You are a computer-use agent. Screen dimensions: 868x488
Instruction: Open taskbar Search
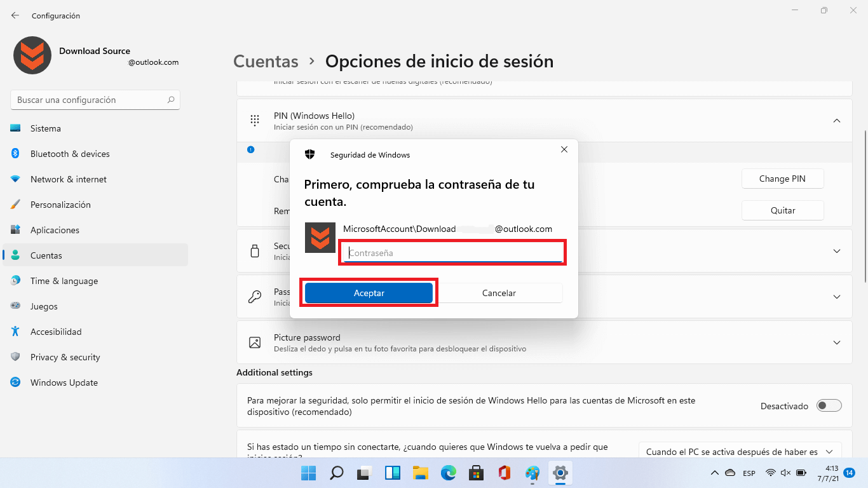(x=336, y=473)
